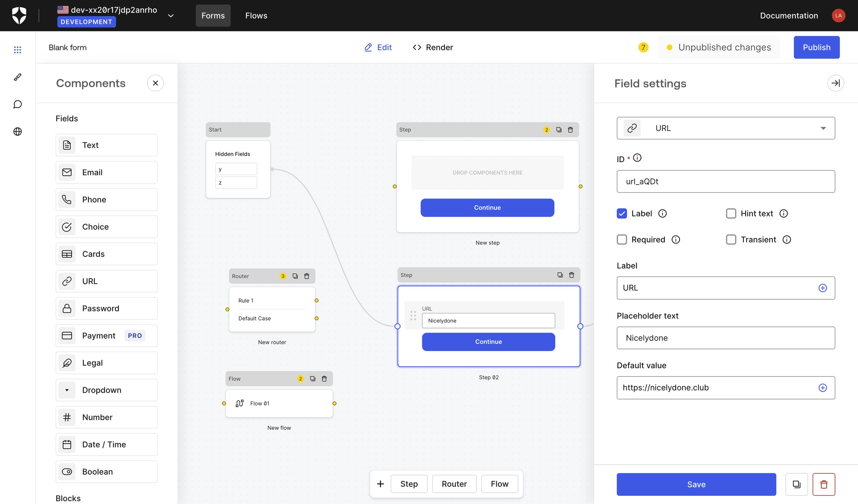Select the Dropdown field component
The image size is (858, 504).
click(x=107, y=390)
